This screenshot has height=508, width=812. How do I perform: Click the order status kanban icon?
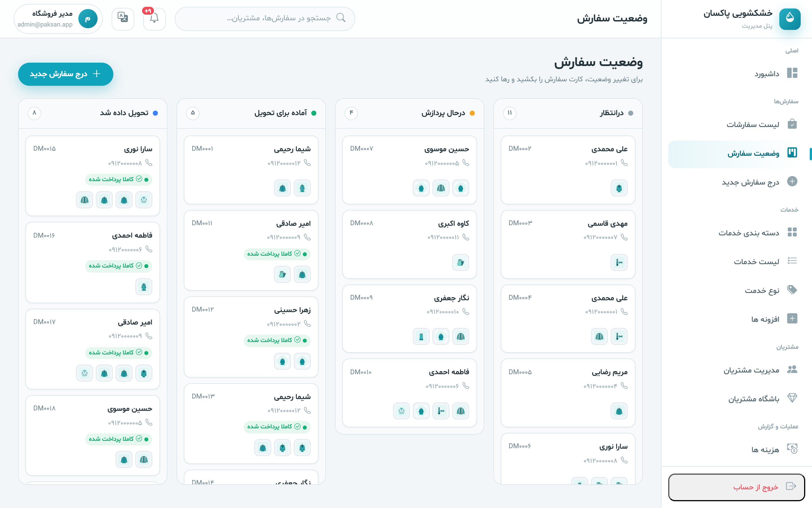coord(792,152)
